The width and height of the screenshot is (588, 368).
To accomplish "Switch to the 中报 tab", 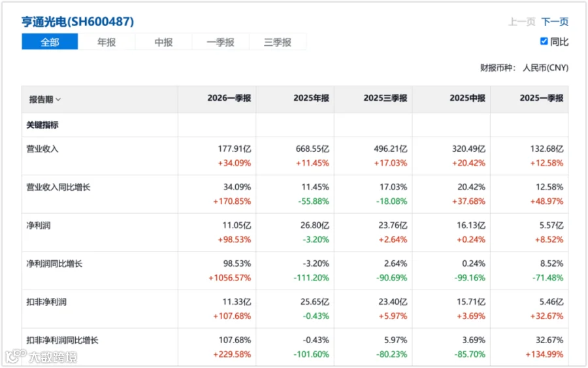I will click(x=163, y=42).
